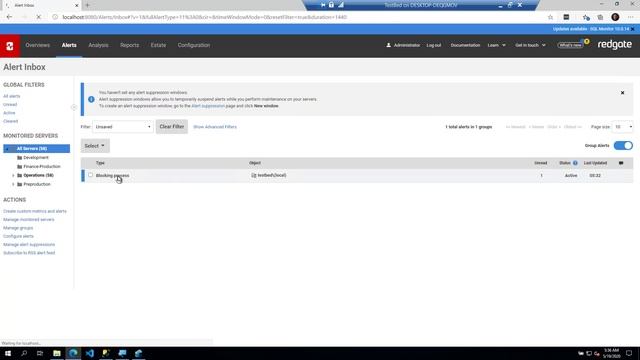Screen dimensions: 640x360
Task: Click the browser address bar URL
Action: point(204,17)
